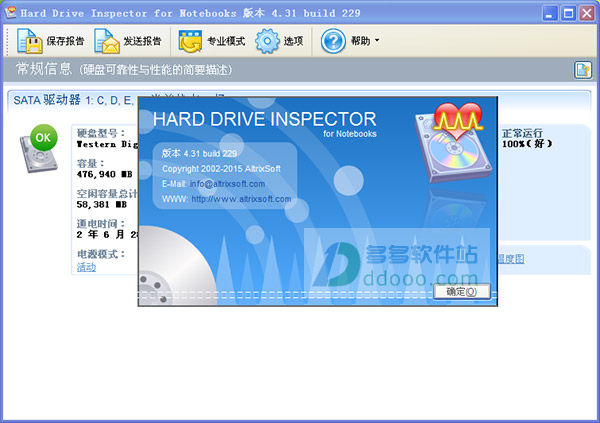Image resolution: width=600 pixels, height=423 pixels.
Task: Click the 100% (好) status value
Action: 527,144
